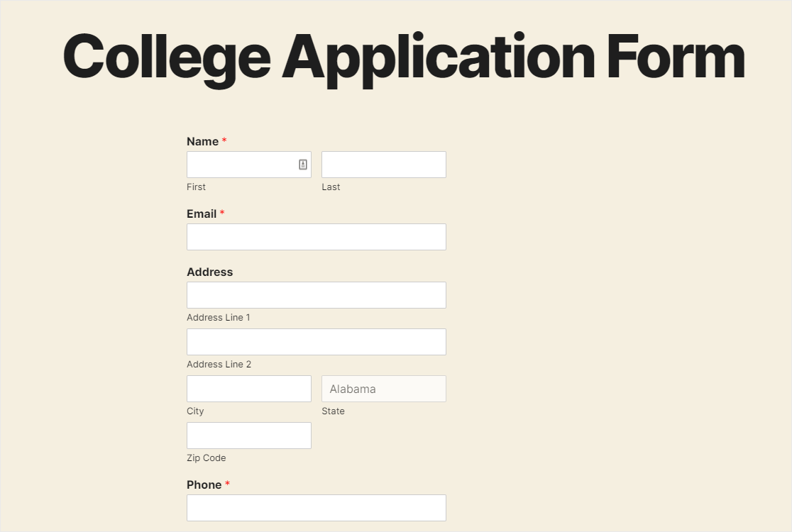Image resolution: width=792 pixels, height=532 pixels.
Task: Click the Zip Code input field
Action: pyautogui.click(x=248, y=436)
